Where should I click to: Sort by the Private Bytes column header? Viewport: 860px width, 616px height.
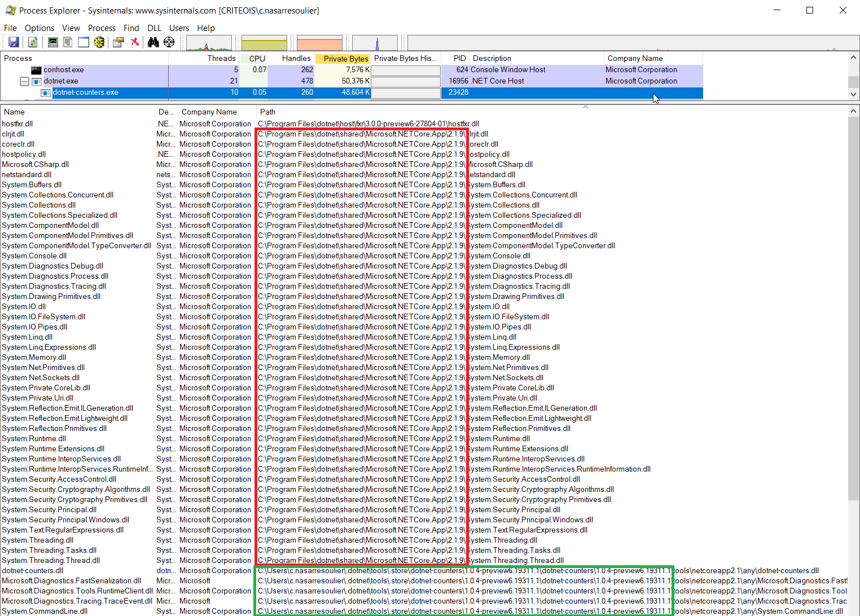pyautogui.click(x=343, y=58)
